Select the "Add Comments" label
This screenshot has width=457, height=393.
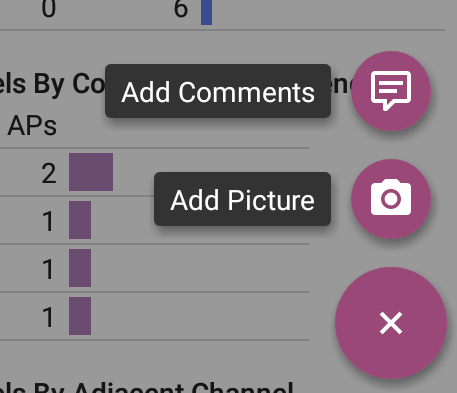[218, 91]
